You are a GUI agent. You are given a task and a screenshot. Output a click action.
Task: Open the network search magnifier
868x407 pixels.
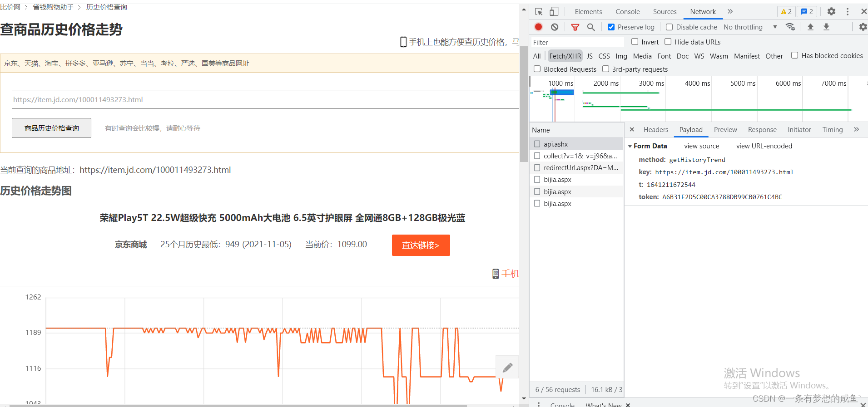pyautogui.click(x=591, y=27)
